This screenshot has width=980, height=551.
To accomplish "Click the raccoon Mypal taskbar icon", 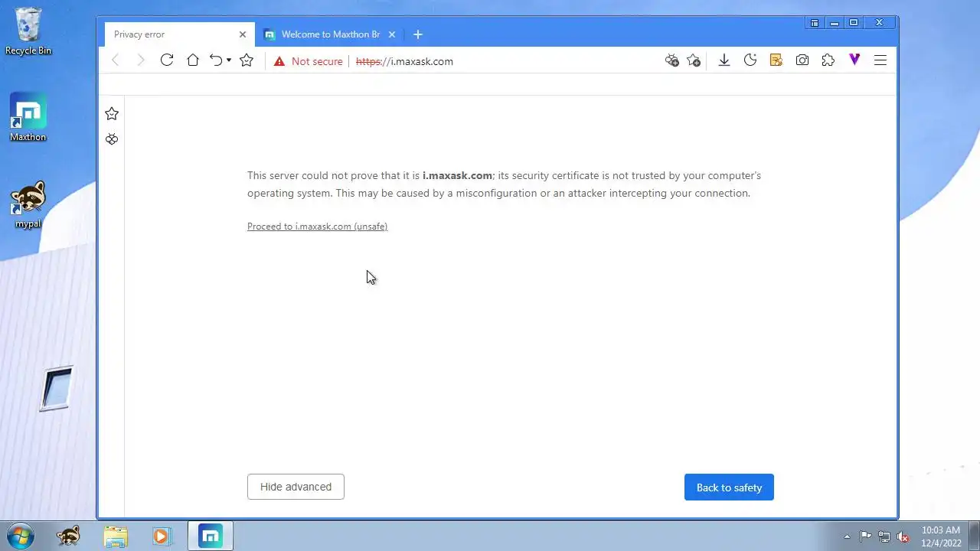I will click(68, 536).
